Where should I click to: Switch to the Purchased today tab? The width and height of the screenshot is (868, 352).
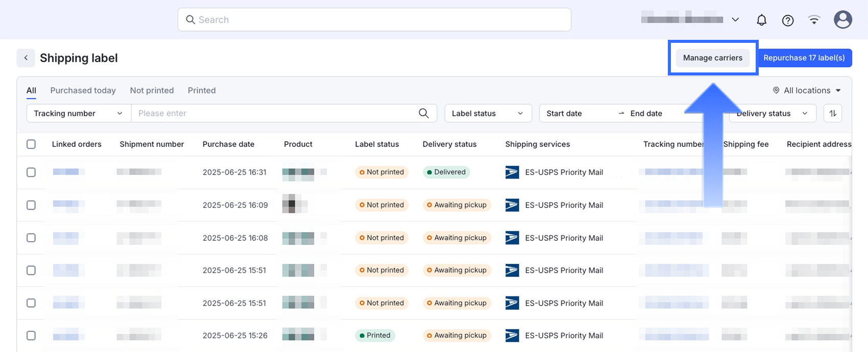(x=83, y=90)
